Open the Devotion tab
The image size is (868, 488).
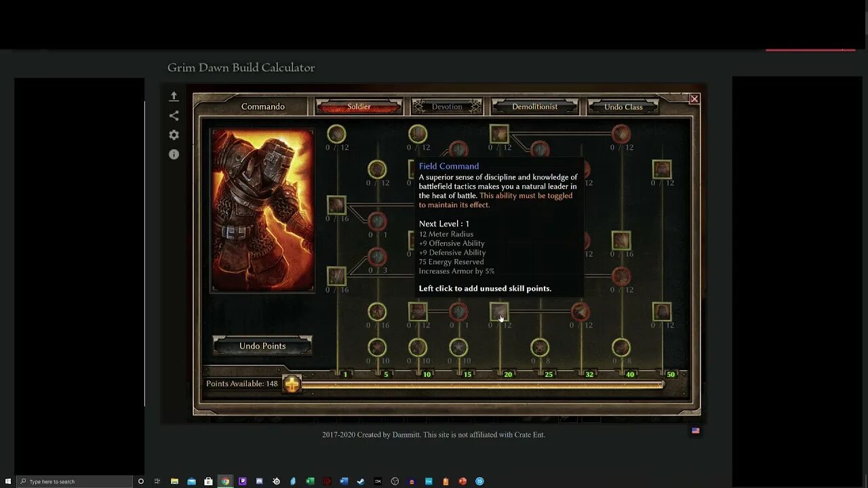[x=447, y=106]
